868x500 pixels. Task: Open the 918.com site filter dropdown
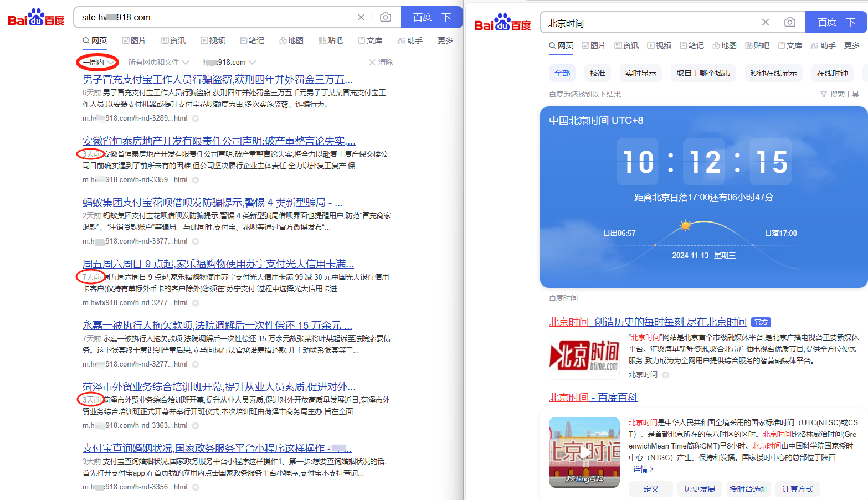click(x=229, y=62)
